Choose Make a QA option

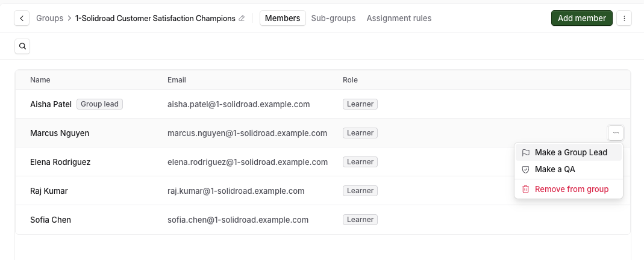click(x=569, y=169)
